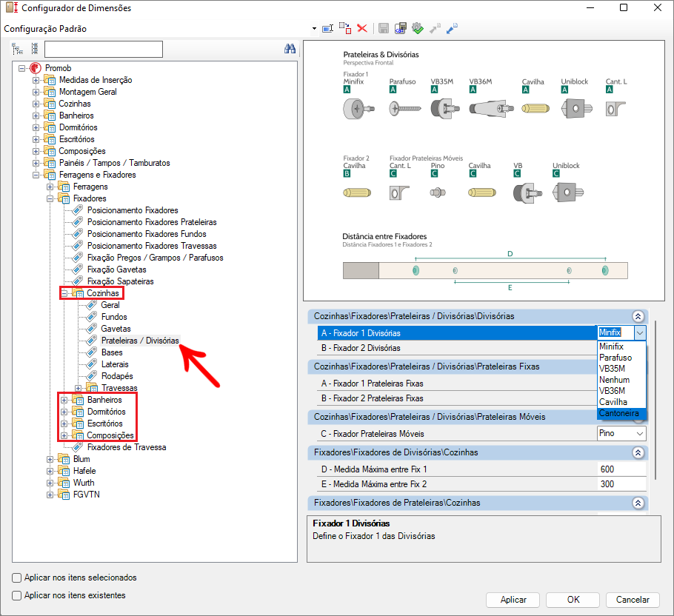The height and width of the screenshot is (616, 674).
Task: Click the rename configuration icon
Action: click(327, 28)
